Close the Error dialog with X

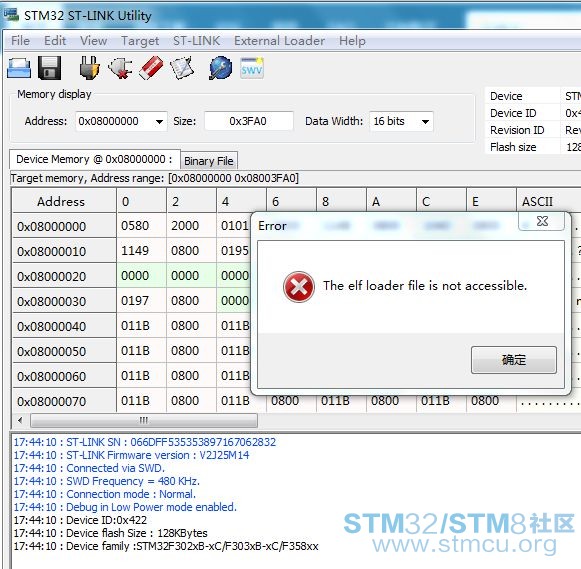pyautogui.click(x=542, y=222)
